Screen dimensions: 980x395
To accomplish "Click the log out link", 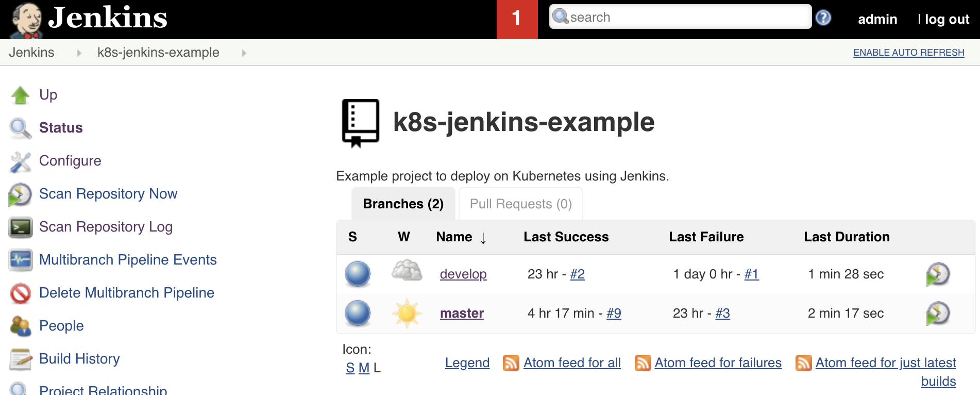I will 947,20.
